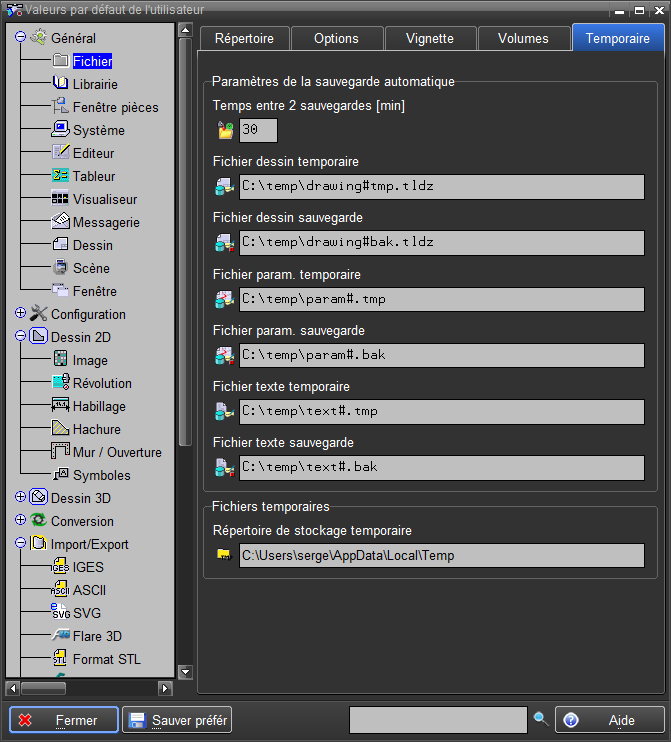Click the folder icon beside Fichier dessin temporaire
This screenshot has height=742, width=671.
224,186
